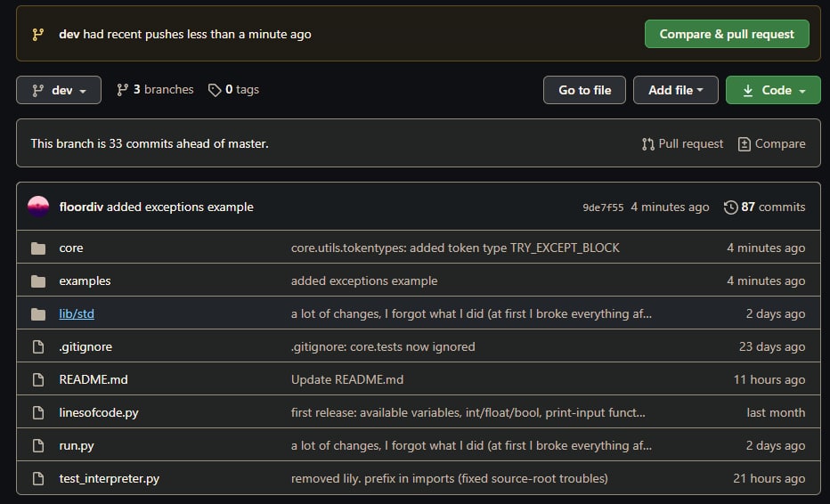Click the examples folder icon
Viewport: 830px width, 504px height.
click(x=38, y=280)
